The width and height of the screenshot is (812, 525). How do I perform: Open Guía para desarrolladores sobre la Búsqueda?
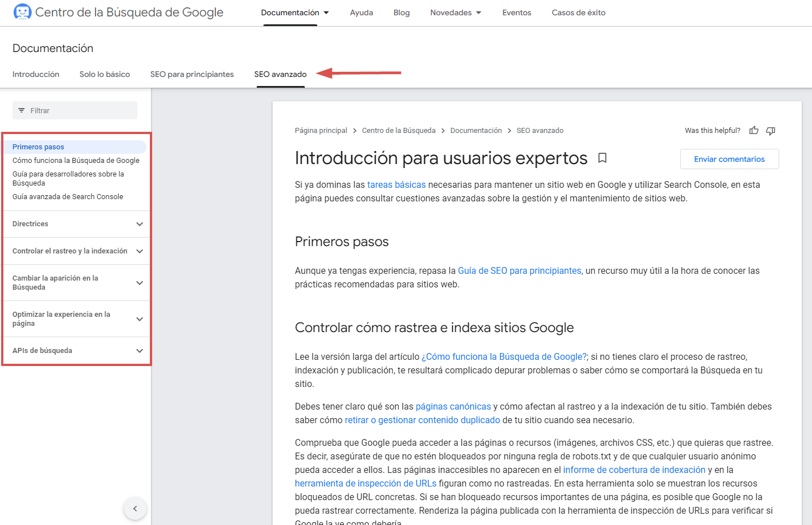point(68,179)
